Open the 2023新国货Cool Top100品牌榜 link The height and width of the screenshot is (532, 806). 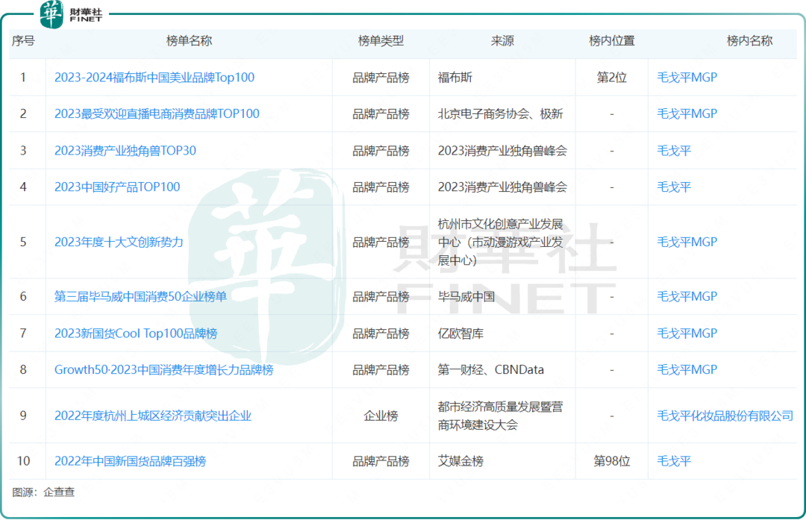[136, 334]
